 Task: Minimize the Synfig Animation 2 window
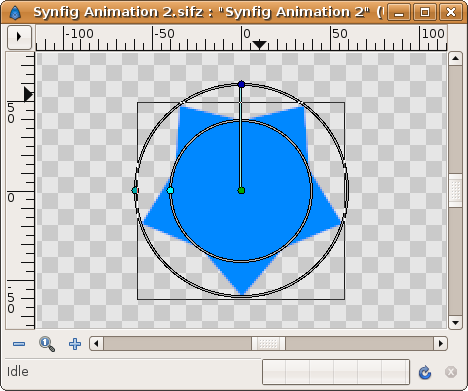[399, 13]
